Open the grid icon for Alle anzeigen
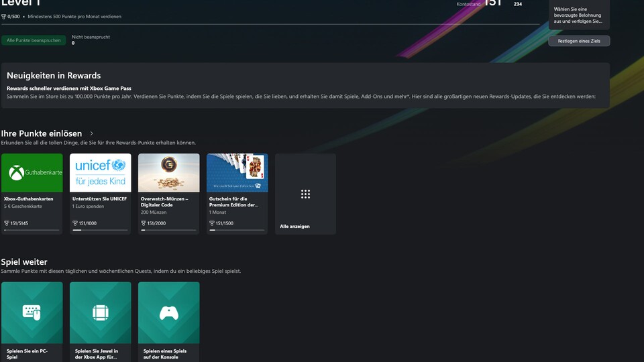The image size is (644, 362). tap(305, 194)
